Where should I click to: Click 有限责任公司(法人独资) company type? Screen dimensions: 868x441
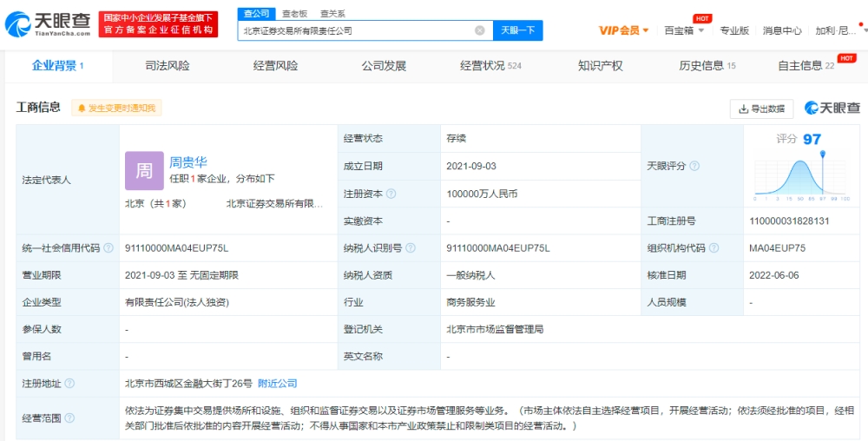coord(176,303)
